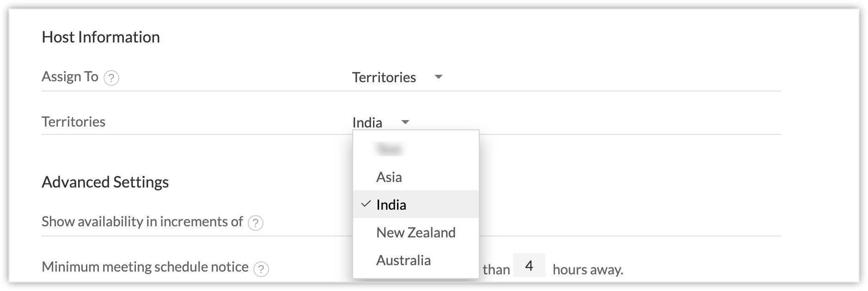Open help for Show availability in increments

(256, 223)
